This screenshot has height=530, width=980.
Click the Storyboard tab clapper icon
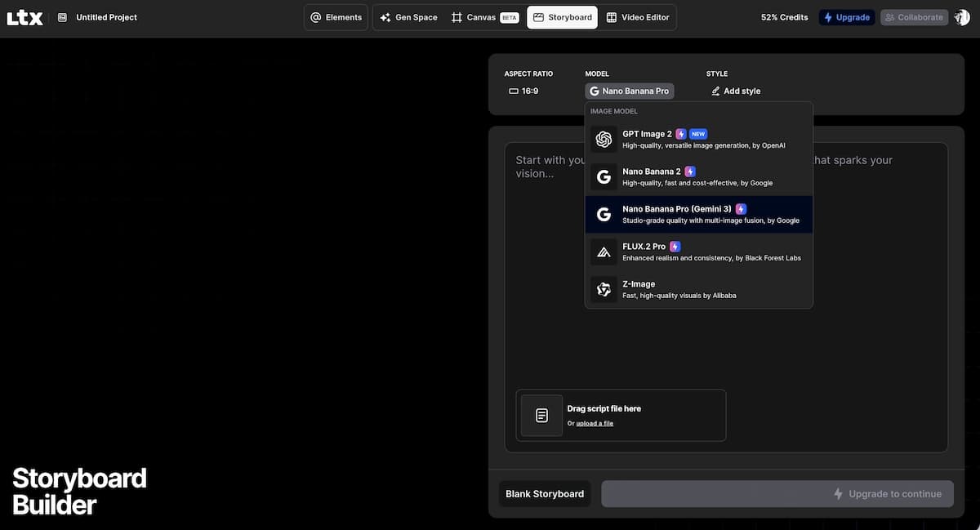(x=539, y=17)
